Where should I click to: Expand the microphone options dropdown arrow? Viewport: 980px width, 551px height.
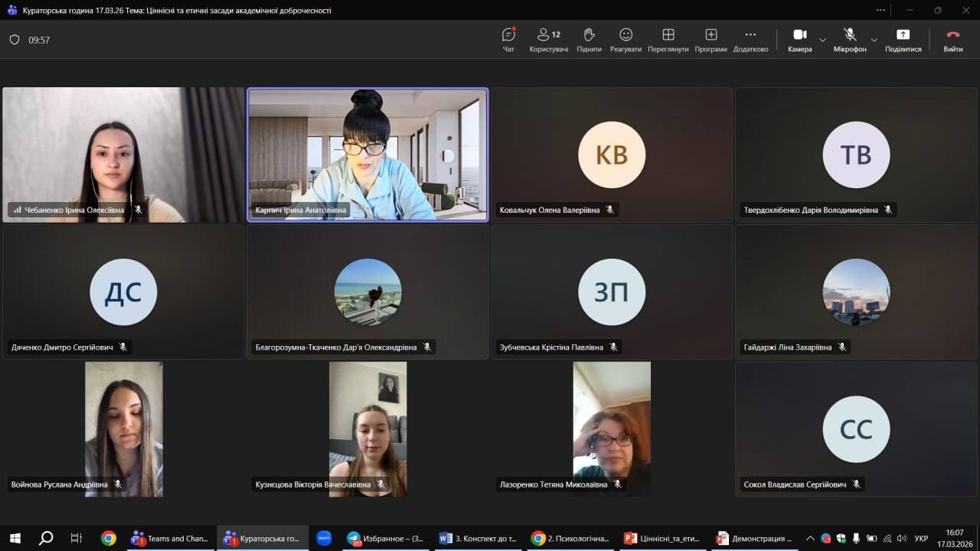[874, 40]
